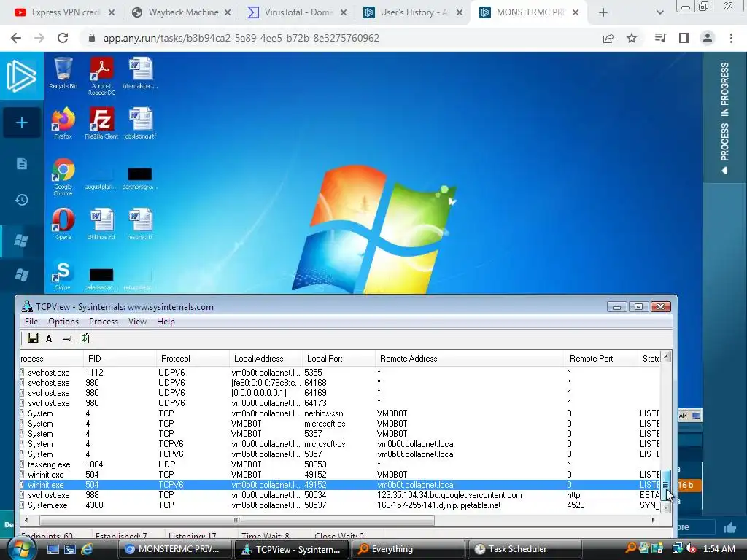Select the taskeng.exe row
This screenshot has width=747, height=560.
tap(340, 464)
